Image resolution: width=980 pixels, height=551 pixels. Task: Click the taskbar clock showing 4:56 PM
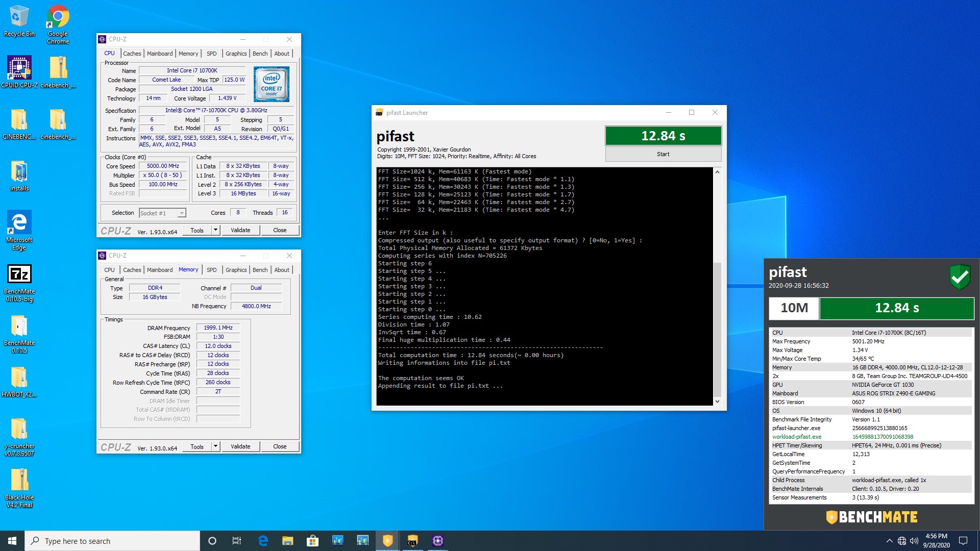coord(936,541)
